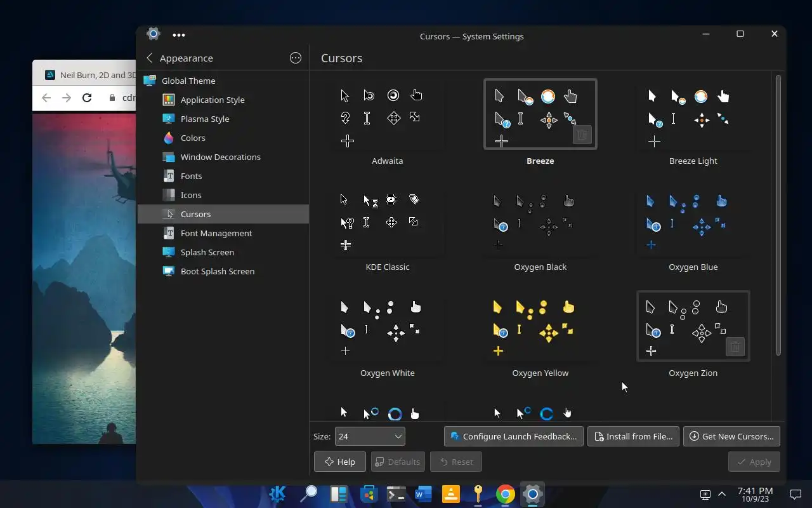
Task: Select the Oxygen White cursor theme
Action: pos(387,326)
